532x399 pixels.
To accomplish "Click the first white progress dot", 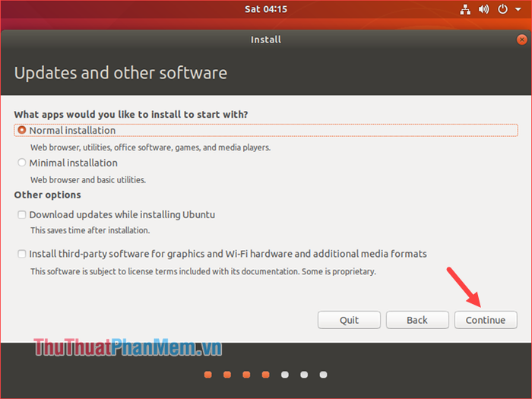I will click(x=285, y=375).
